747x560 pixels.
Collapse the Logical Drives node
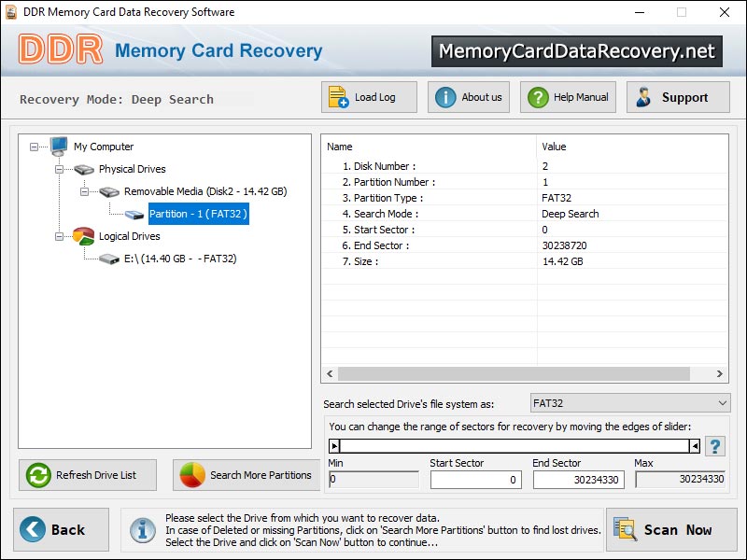coord(60,236)
